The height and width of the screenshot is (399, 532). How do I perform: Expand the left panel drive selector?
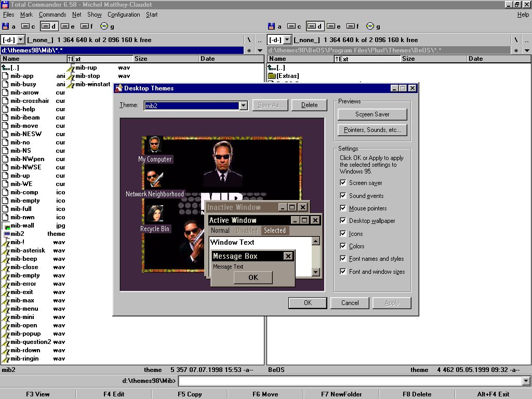[x=20, y=39]
